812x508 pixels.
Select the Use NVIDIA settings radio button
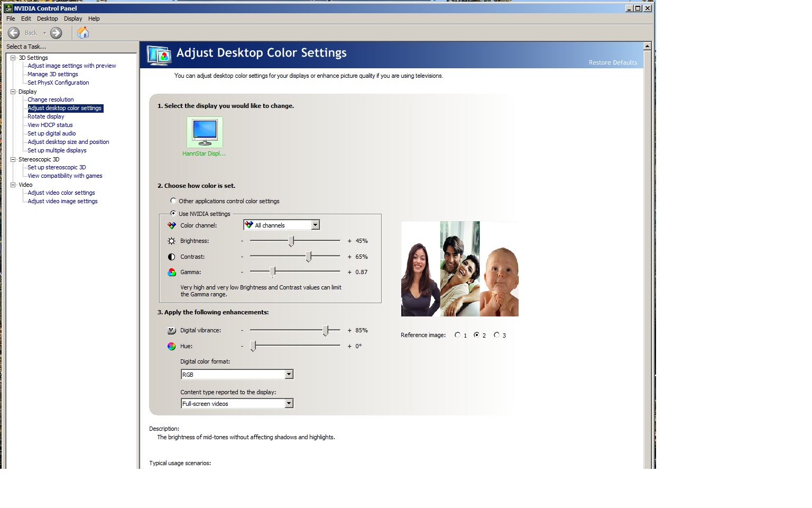coord(173,213)
